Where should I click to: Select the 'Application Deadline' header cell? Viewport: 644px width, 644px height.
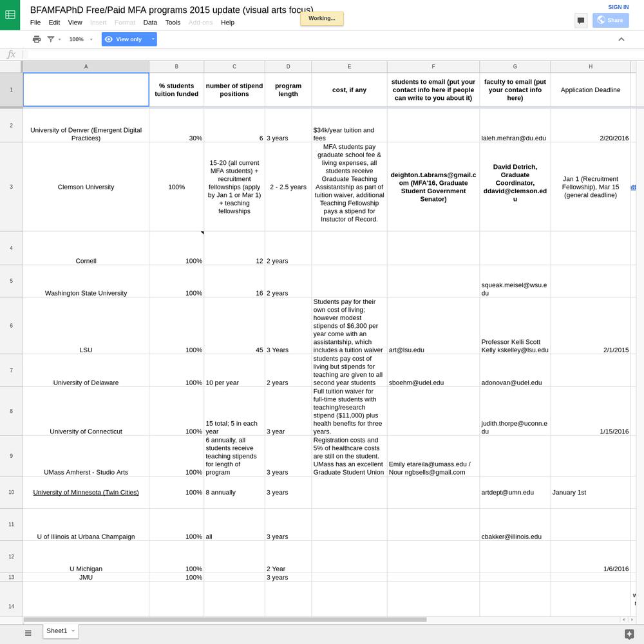[x=591, y=90]
